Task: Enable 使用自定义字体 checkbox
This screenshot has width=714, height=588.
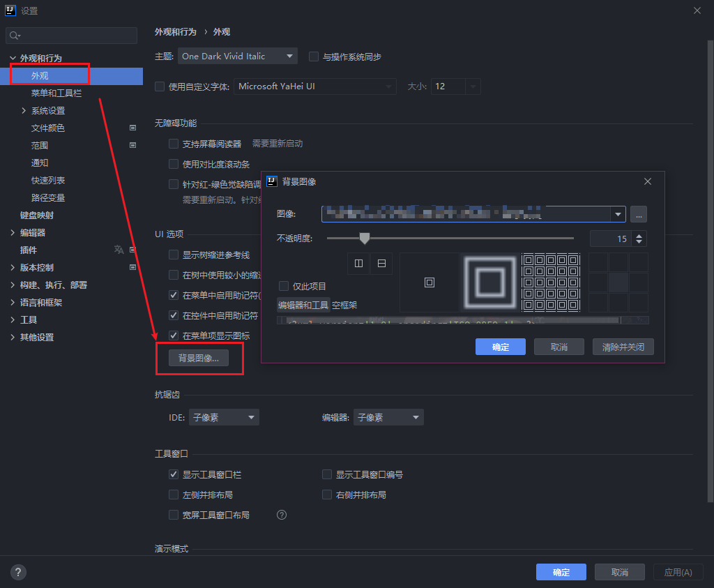Action: click(160, 86)
